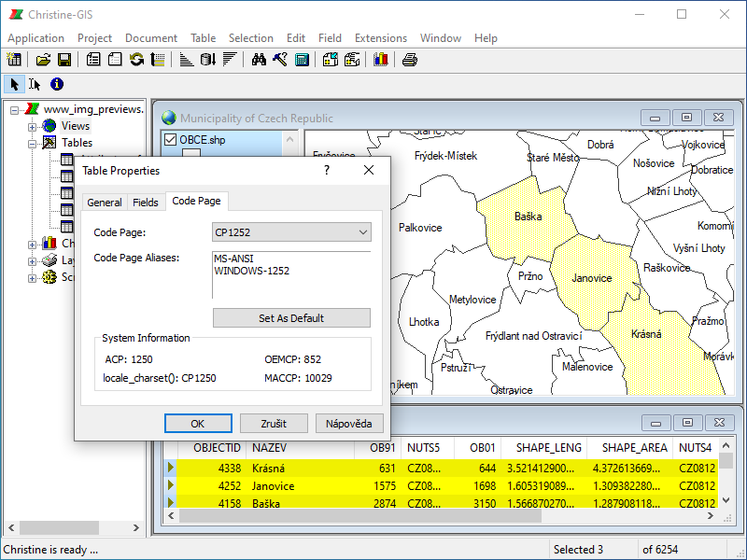Screen dimensions: 747x560
Task: Select WINDOWS-1252 in the aliases list
Action: pyautogui.click(x=251, y=271)
